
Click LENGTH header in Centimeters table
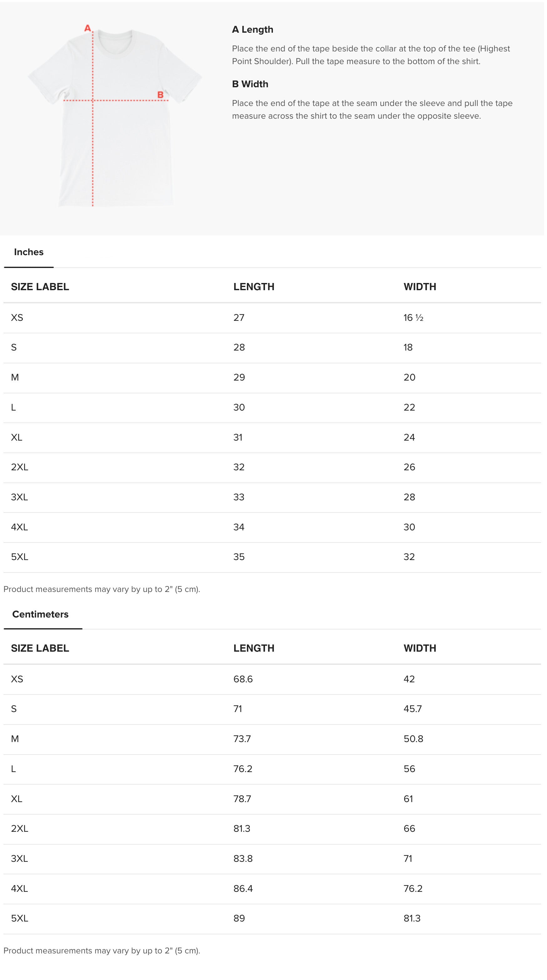[254, 648]
